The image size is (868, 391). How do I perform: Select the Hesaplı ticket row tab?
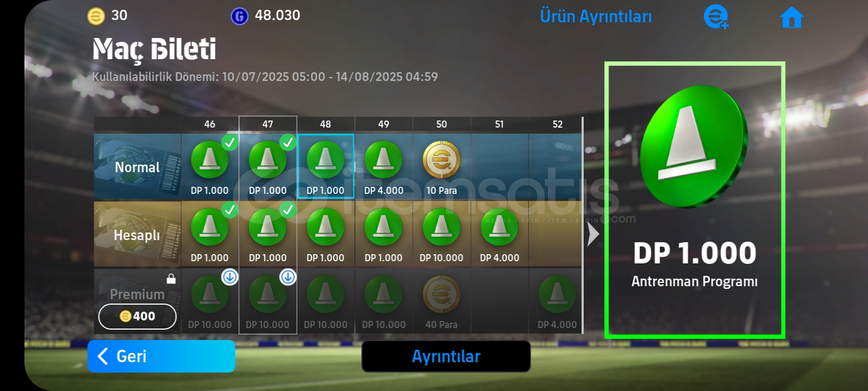pos(137,235)
